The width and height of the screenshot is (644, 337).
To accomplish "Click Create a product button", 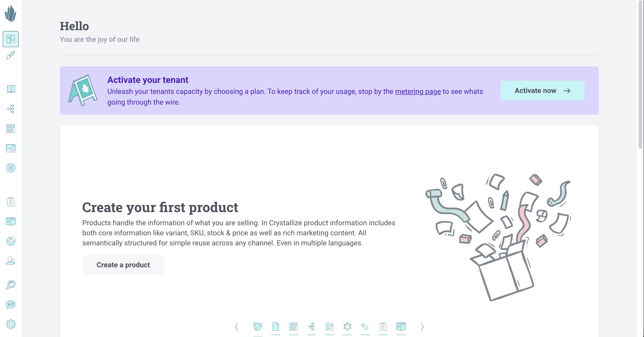I will click(123, 265).
